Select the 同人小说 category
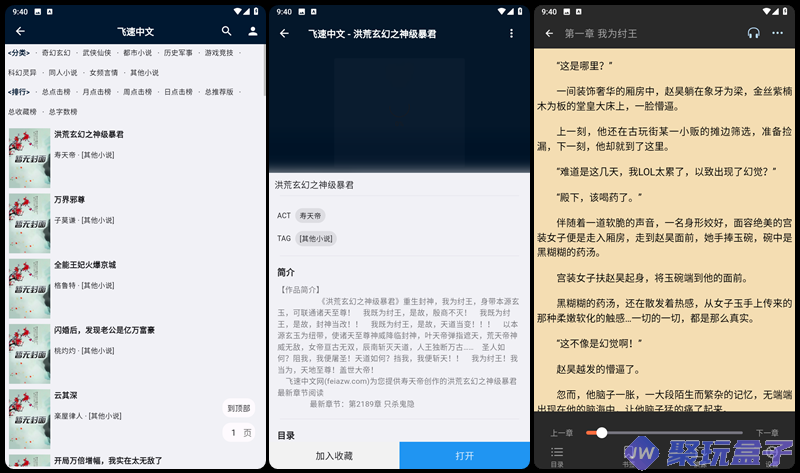This screenshot has height=473, width=800. 63,72
